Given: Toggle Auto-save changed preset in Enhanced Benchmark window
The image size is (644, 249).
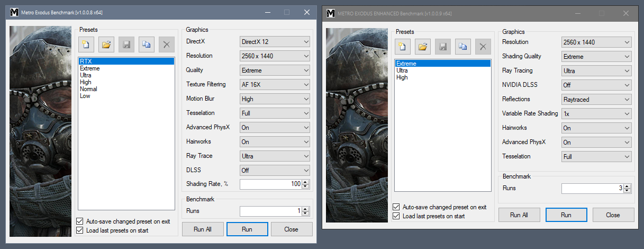Looking at the screenshot, I should pyautogui.click(x=396, y=207).
